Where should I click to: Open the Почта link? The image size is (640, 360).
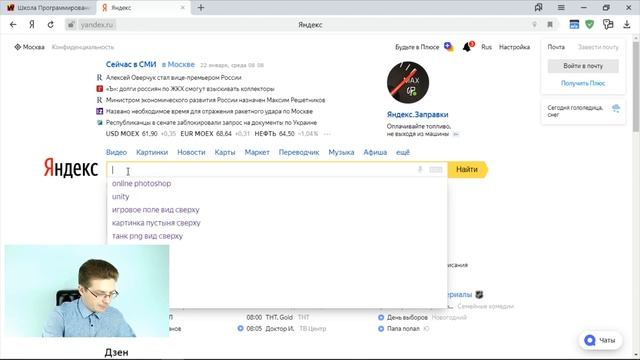click(x=556, y=47)
